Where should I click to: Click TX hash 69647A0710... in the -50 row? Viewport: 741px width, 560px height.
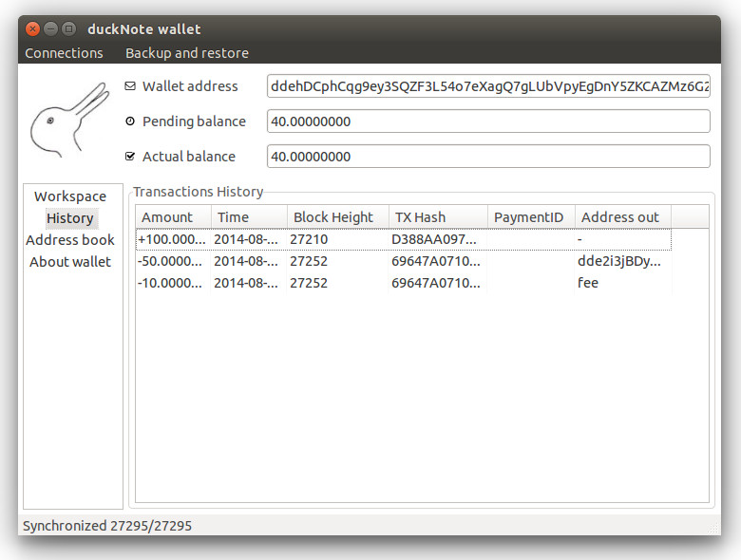(x=438, y=261)
